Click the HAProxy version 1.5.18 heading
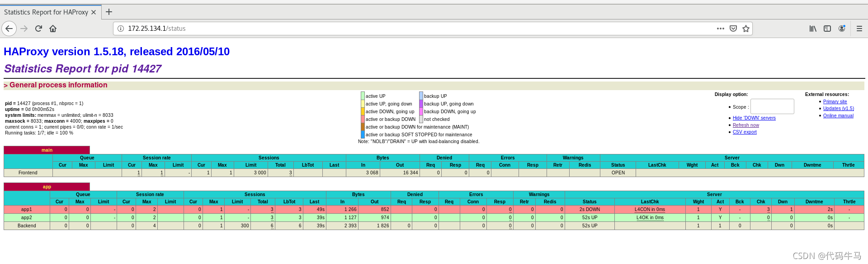 [117, 52]
